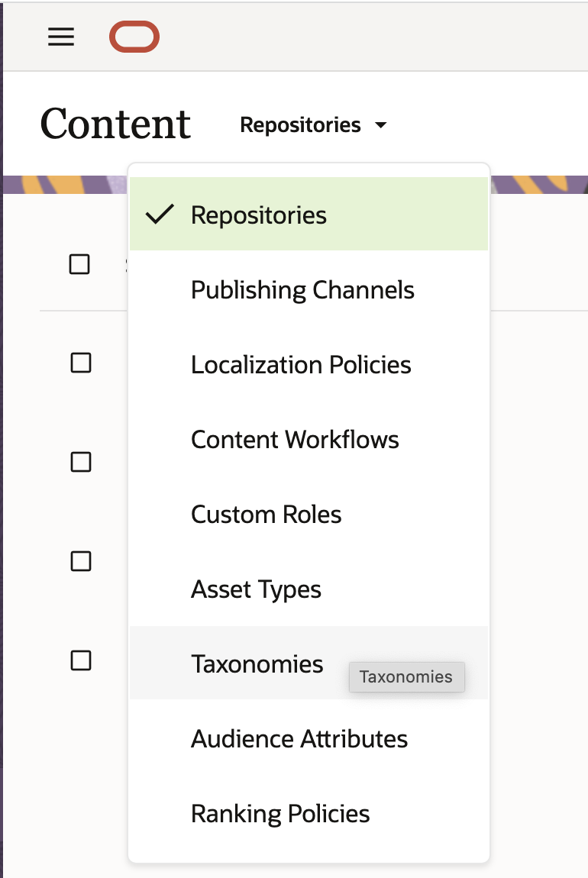Viewport: 588px width, 878px height.
Task: Go to Content Workflows
Action: (295, 440)
